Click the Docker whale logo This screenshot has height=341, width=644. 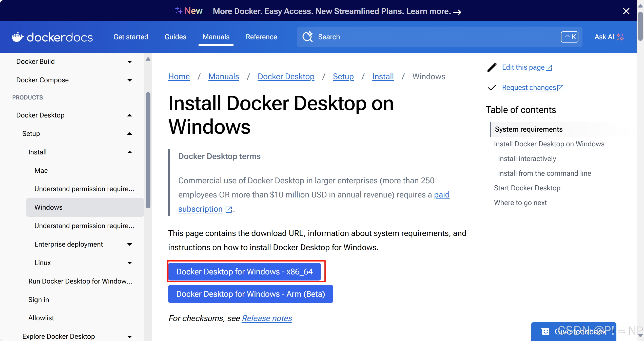click(18, 37)
